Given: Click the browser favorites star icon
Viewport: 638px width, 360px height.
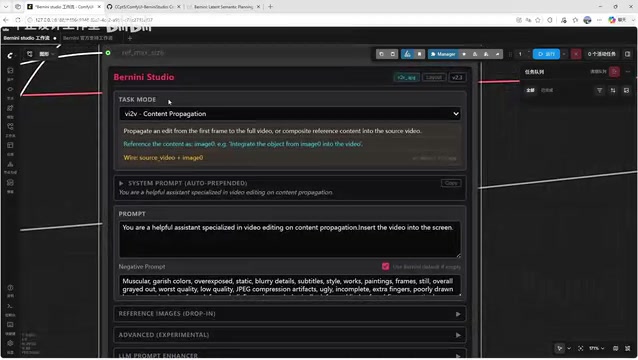Looking at the screenshot, I should 538,20.
